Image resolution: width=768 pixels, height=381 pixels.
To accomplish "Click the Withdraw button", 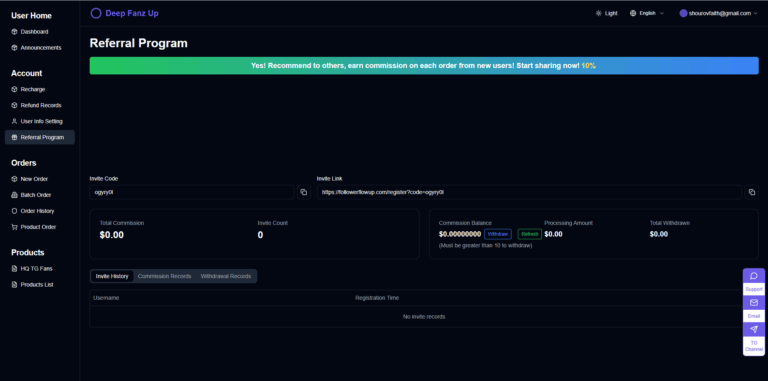I will point(498,234).
